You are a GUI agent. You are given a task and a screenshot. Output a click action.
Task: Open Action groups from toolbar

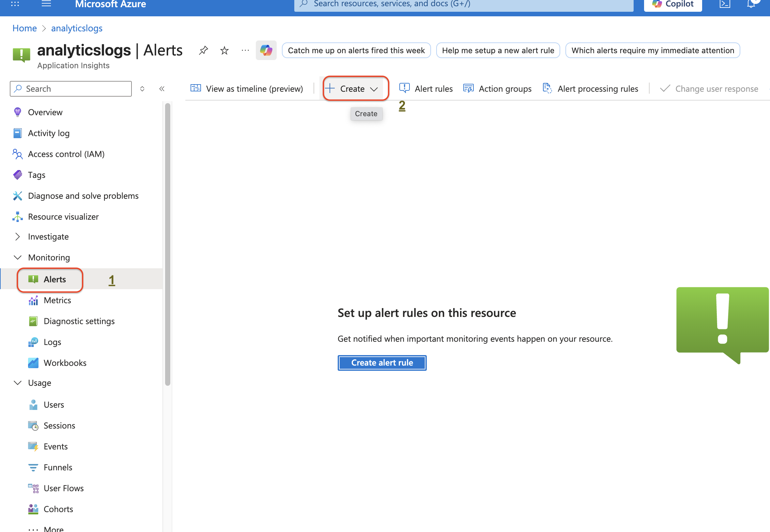pos(498,89)
